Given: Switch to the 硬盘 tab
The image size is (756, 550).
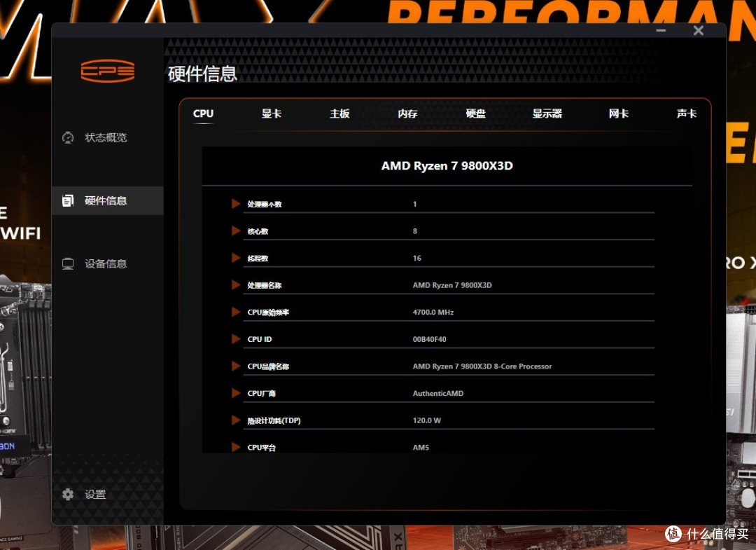Looking at the screenshot, I should coord(475,114).
